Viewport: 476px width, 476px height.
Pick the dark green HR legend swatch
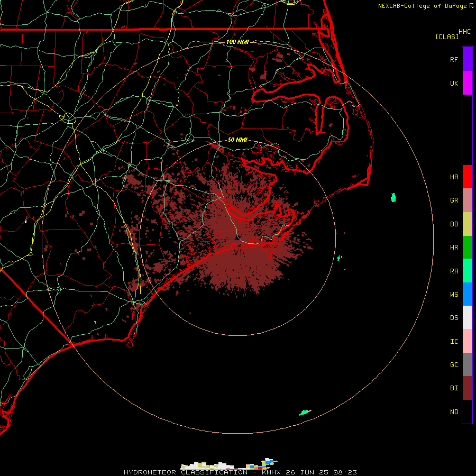click(x=467, y=248)
